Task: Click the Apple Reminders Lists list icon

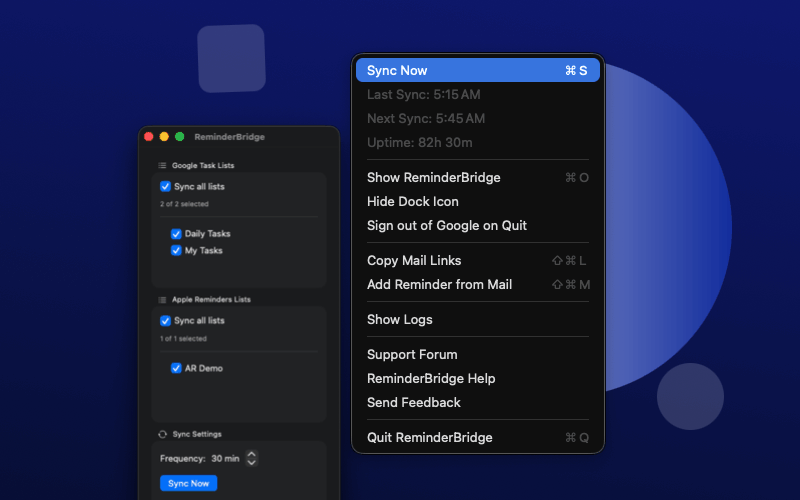Action: pyautogui.click(x=162, y=299)
